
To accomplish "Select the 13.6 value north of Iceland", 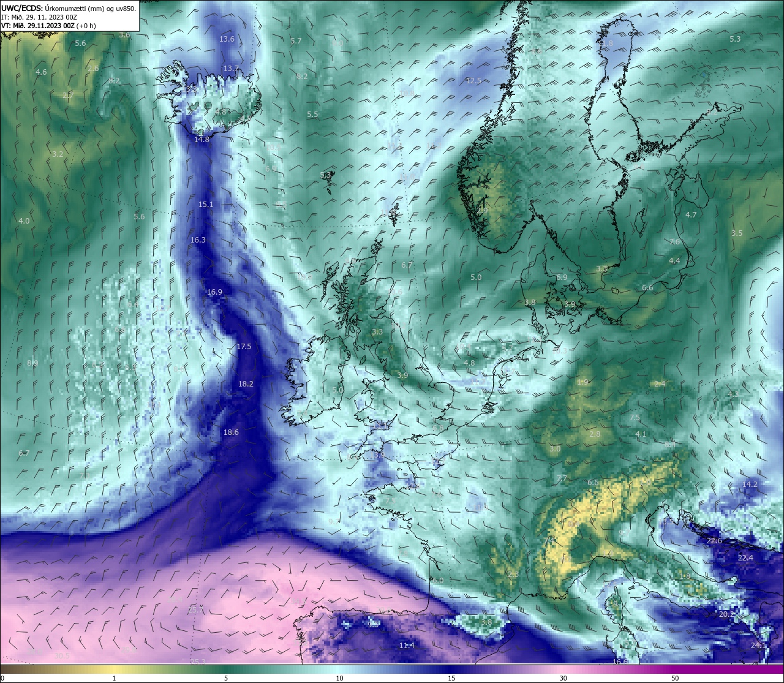I will (x=227, y=39).
